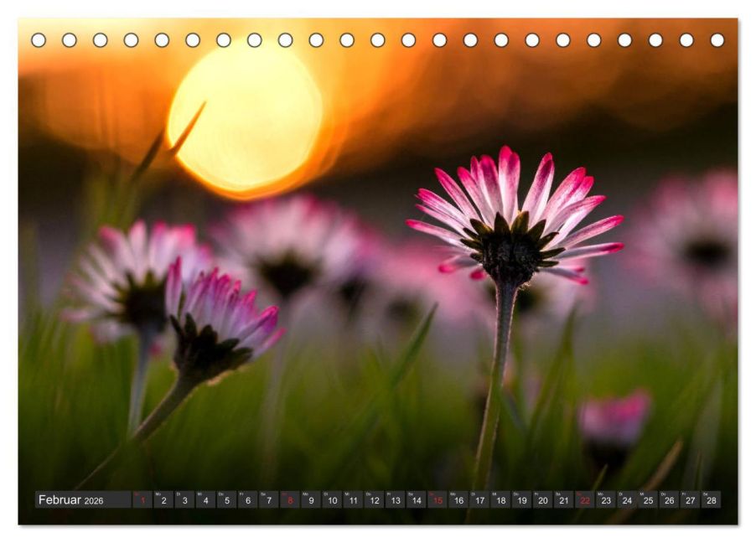Select date 19 in the calendar strip
The width and height of the screenshot is (756, 543).
point(521,499)
